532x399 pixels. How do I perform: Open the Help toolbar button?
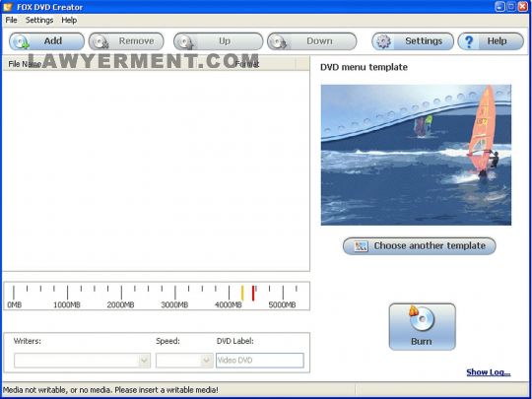(x=491, y=41)
